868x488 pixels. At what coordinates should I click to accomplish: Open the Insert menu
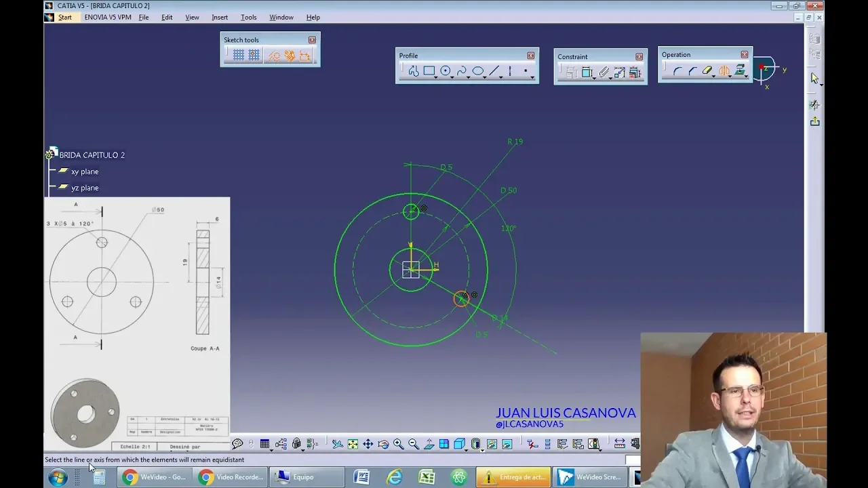tap(219, 17)
